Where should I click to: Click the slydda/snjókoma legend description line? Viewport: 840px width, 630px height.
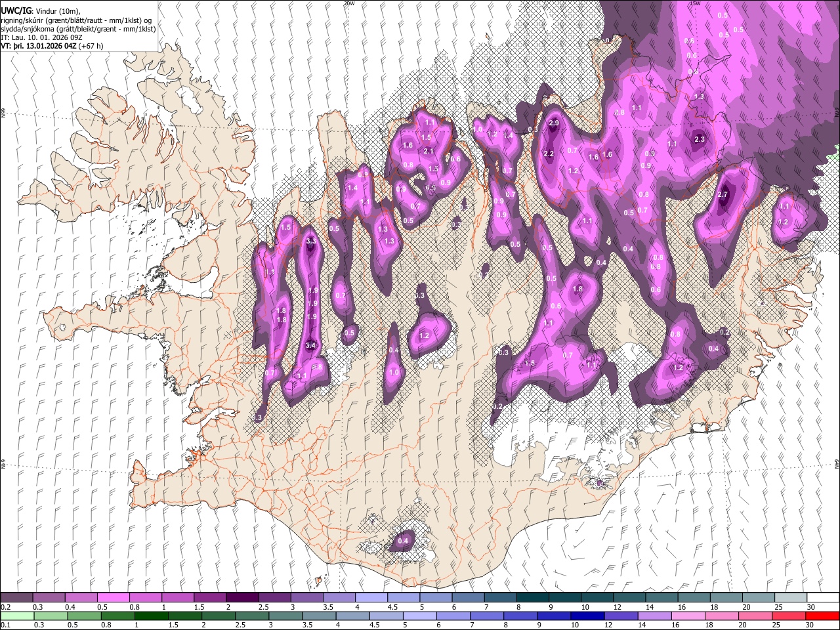click(78, 29)
